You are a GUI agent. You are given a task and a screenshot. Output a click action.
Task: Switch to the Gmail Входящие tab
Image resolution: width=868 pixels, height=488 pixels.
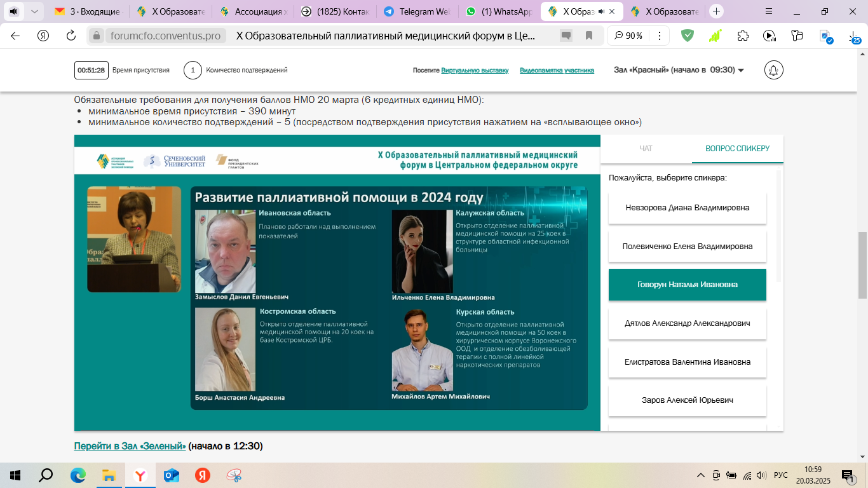(x=87, y=11)
